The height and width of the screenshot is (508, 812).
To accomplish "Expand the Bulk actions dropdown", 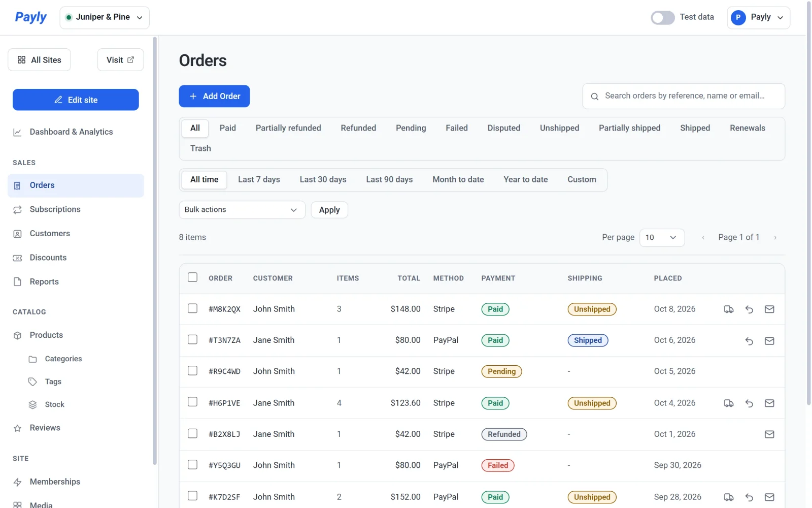I will (x=242, y=210).
